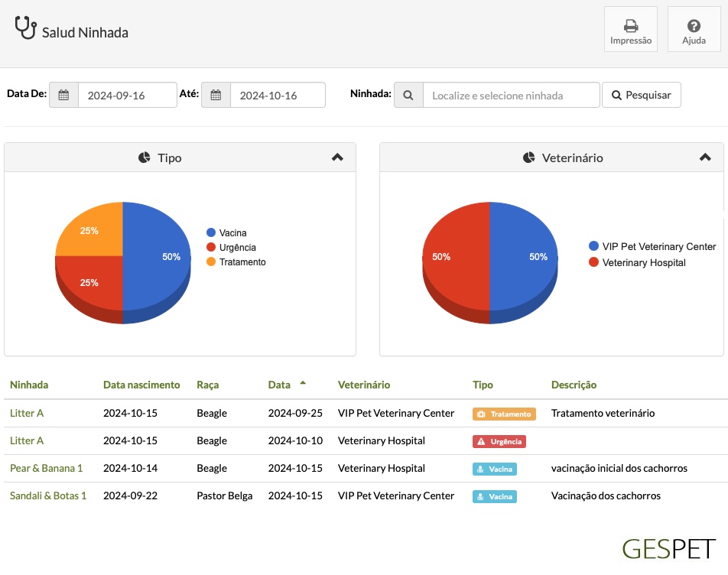Viewport: 728px width, 575px height.
Task: Click the Pesquisar button
Action: (x=641, y=95)
